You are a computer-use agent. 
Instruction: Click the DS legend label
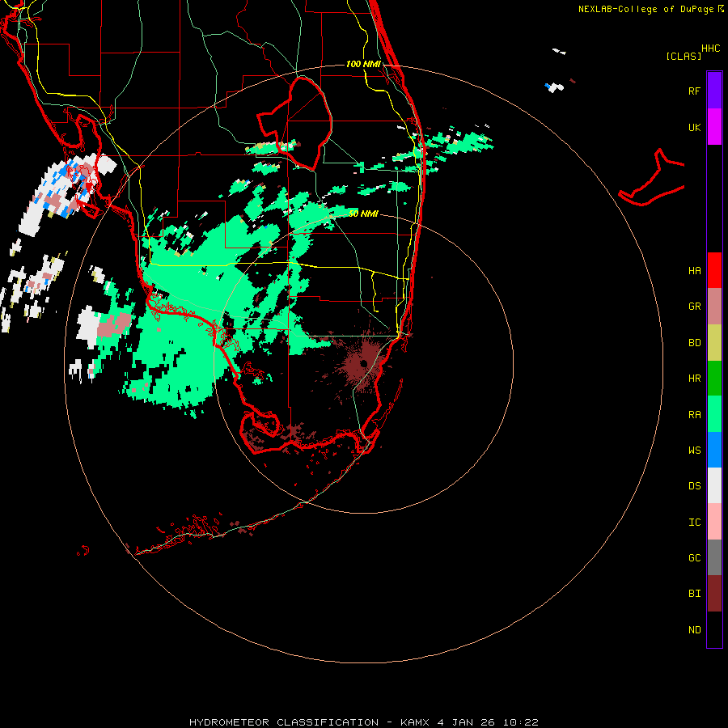click(x=694, y=486)
